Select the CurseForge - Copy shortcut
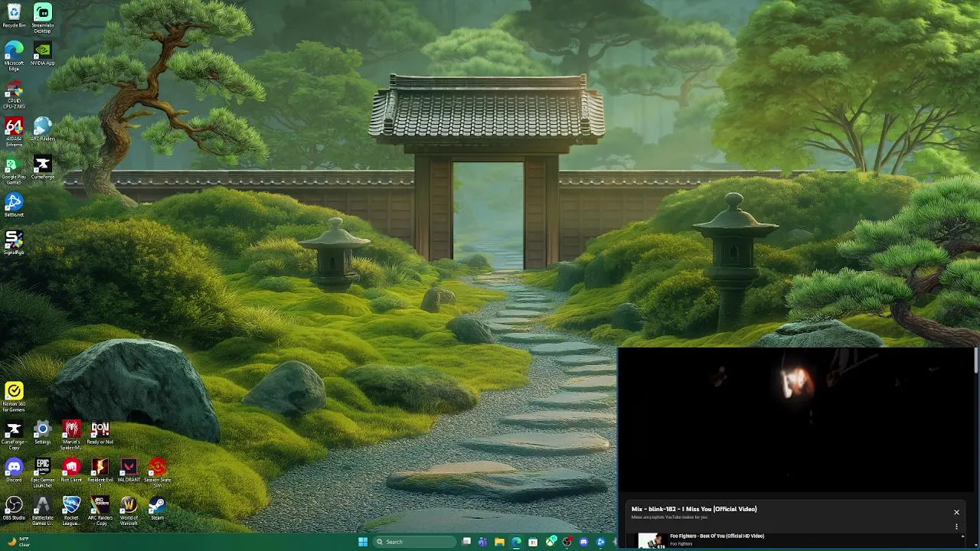The height and width of the screenshot is (551, 980). pos(14,435)
